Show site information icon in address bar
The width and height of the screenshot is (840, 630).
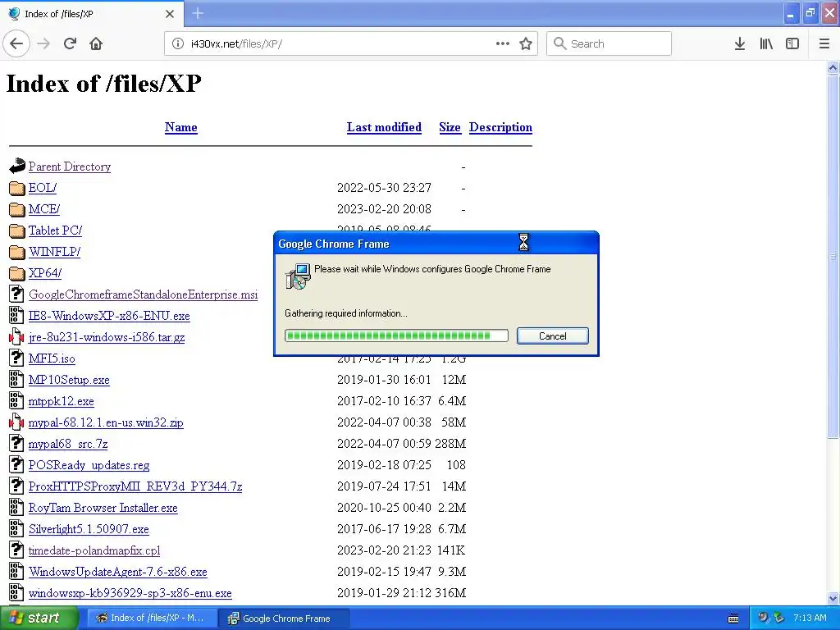pos(177,43)
